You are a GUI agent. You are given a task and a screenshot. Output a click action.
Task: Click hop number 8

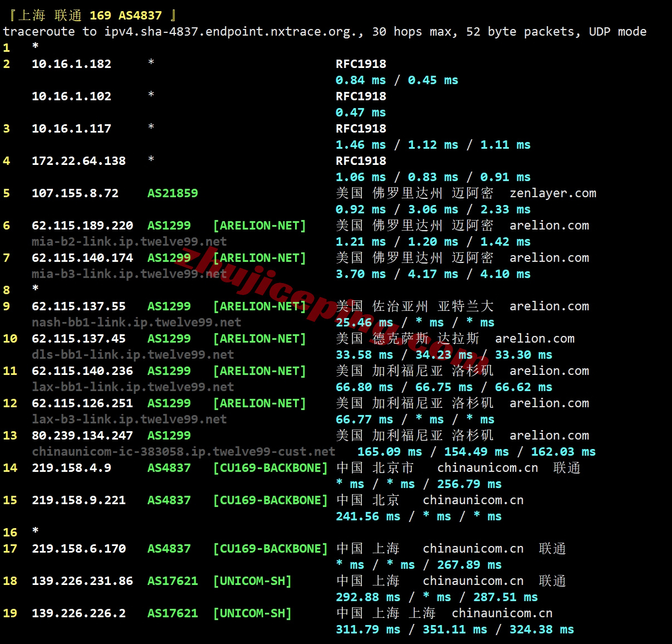[6, 290]
